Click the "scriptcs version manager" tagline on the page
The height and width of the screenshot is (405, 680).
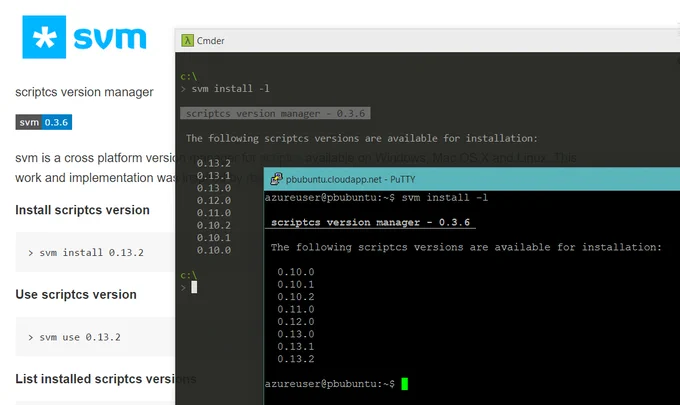(x=84, y=92)
